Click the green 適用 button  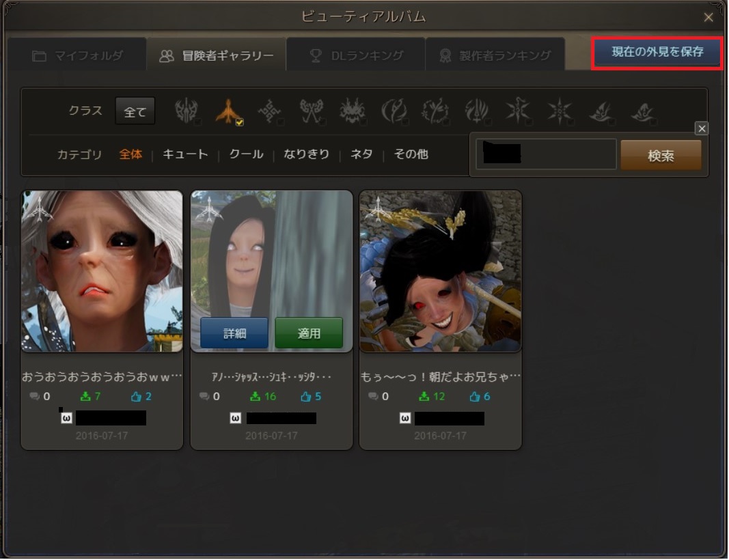coord(309,333)
